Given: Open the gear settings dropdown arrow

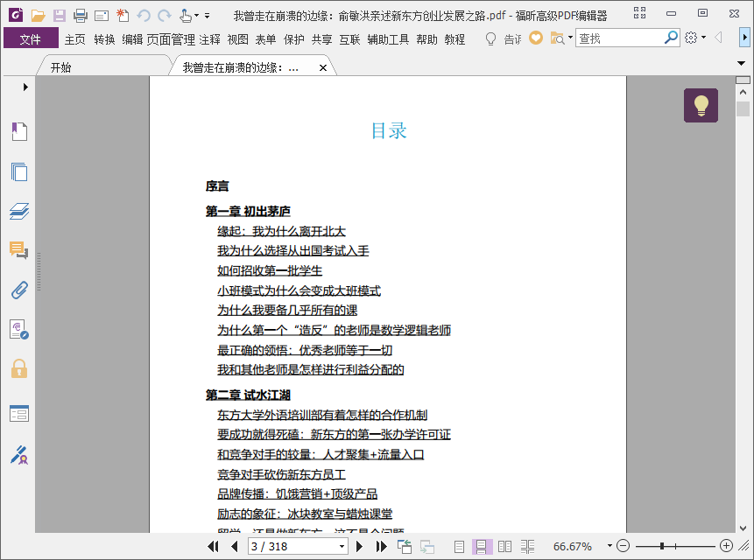Looking at the screenshot, I should [x=703, y=37].
